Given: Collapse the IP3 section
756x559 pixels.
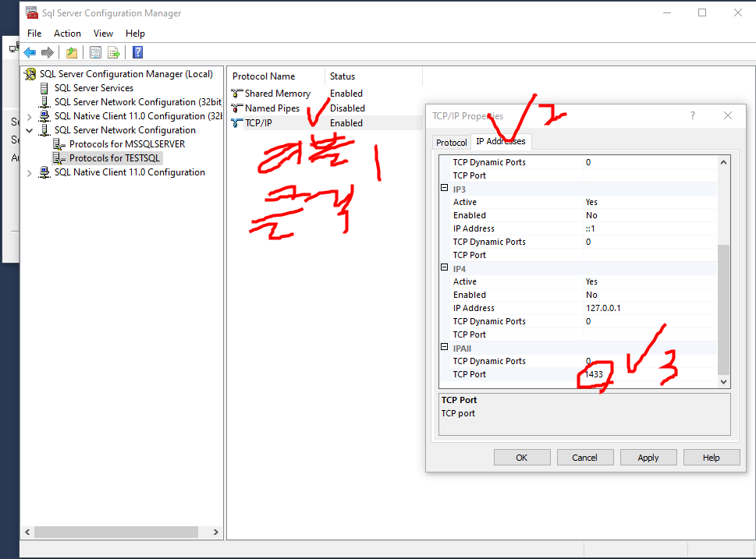Looking at the screenshot, I should [445, 188].
